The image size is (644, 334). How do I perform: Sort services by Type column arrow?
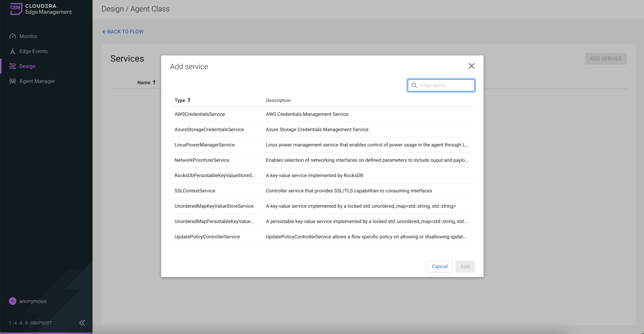[x=189, y=100]
